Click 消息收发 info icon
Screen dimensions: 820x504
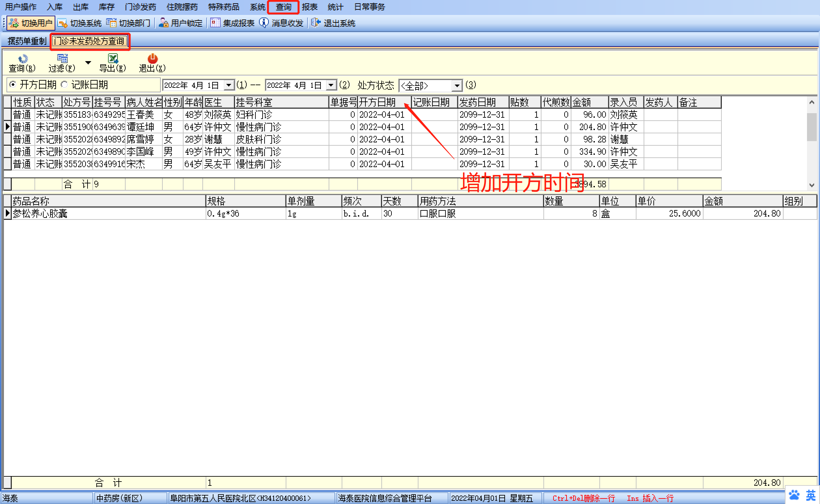point(264,23)
